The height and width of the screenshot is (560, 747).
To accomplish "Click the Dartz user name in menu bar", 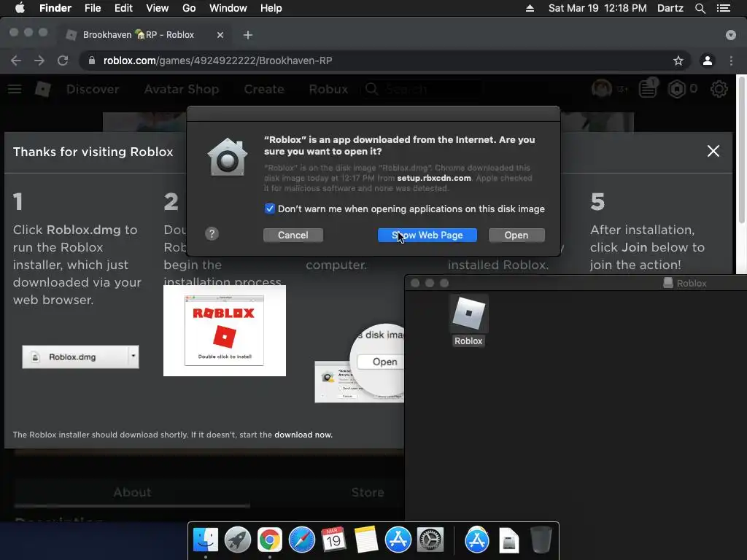I will (670, 8).
